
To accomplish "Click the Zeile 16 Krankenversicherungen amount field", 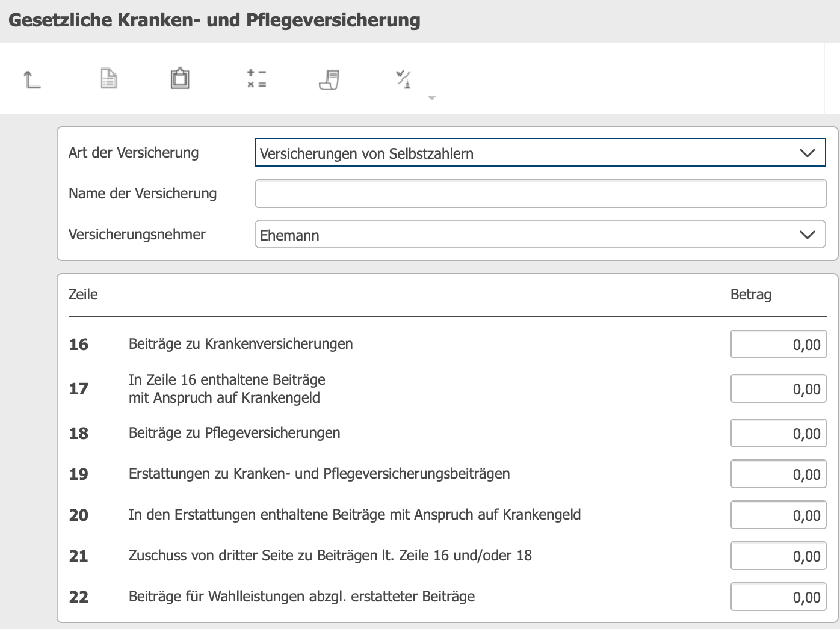I will [x=778, y=345].
